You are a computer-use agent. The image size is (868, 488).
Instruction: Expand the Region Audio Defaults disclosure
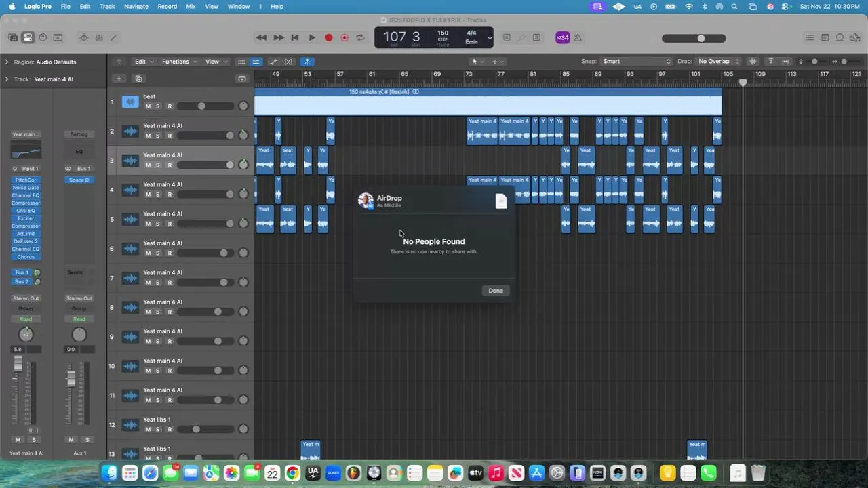coord(6,62)
